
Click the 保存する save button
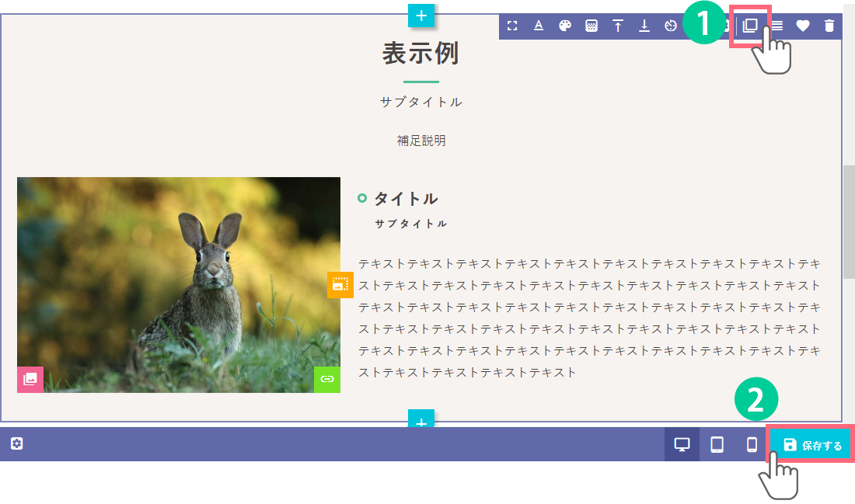pyautogui.click(x=812, y=445)
